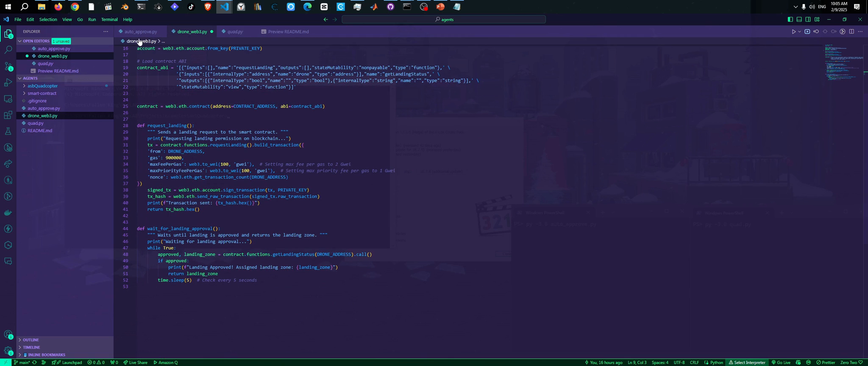Open the chat icon at activity bar bottom
Viewport: 868px width, 366px height.
point(8,261)
